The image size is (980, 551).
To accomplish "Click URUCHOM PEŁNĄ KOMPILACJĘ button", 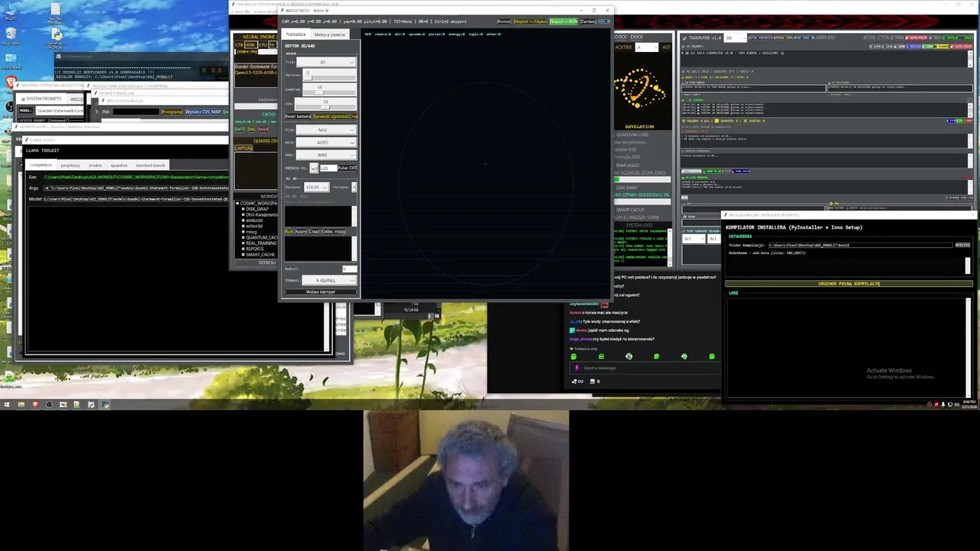I will [x=849, y=283].
